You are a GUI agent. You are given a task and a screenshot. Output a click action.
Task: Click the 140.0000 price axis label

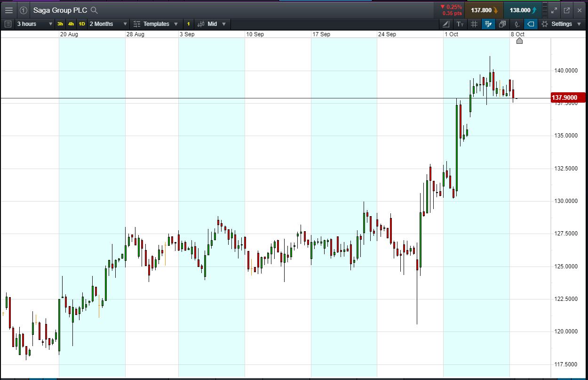(x=566, y=71)
